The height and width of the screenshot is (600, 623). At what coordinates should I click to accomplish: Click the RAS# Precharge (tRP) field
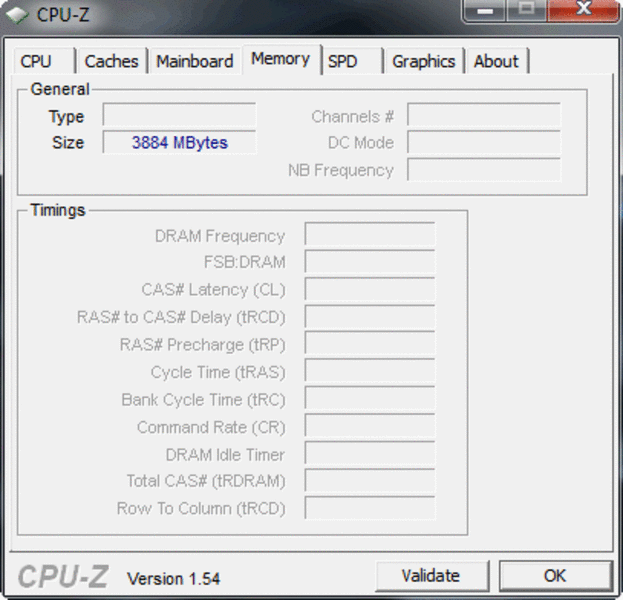(370, 344)
